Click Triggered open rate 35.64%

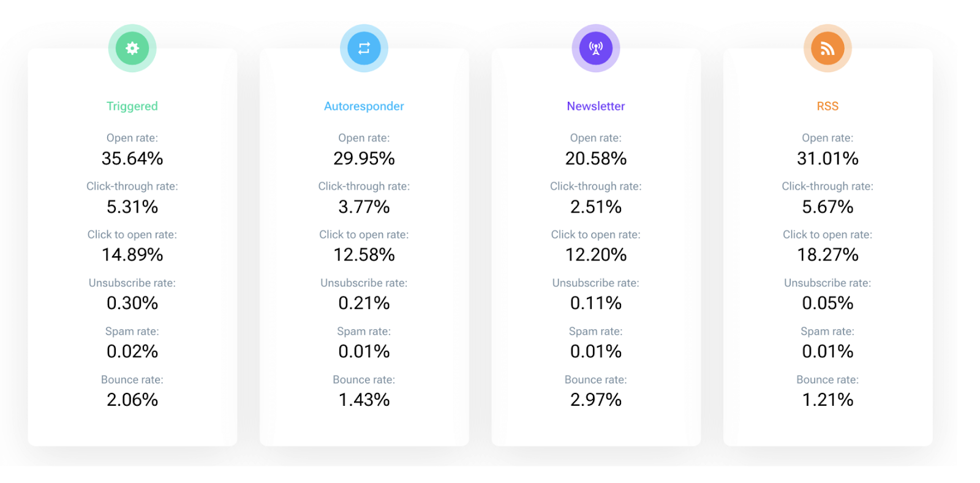pyautogui.click(x=132, y=158)
